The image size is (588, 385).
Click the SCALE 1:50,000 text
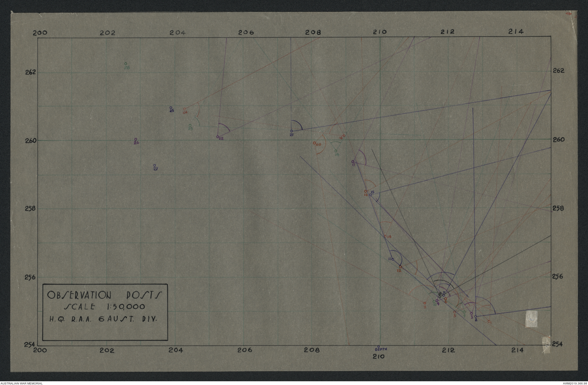tap(104, 307)
